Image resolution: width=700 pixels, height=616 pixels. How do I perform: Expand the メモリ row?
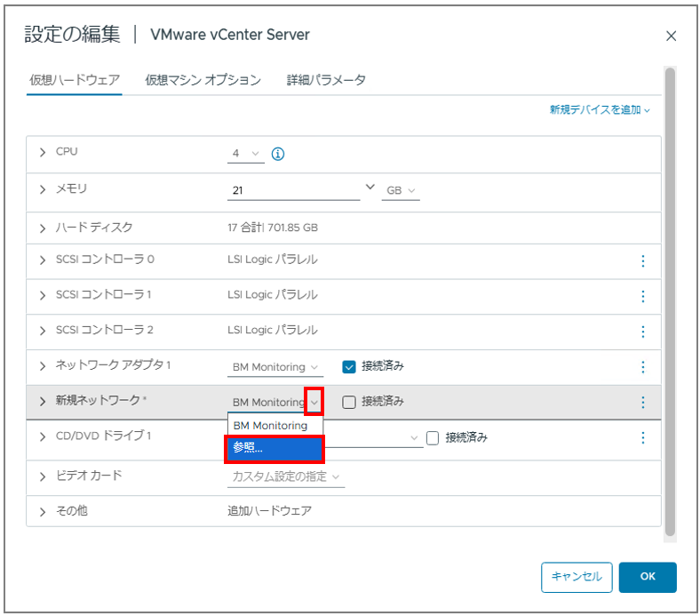[x=43, y=190]
